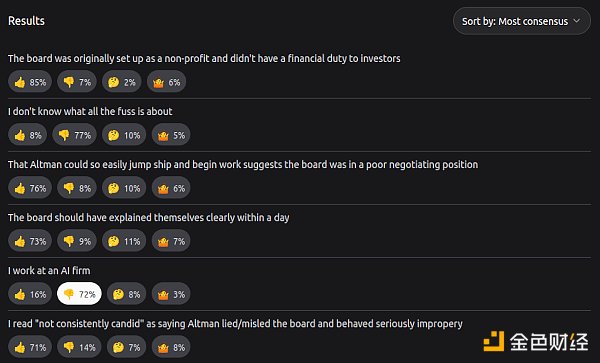Viewport: 600px width, 363px height.
Task: Click crown 6% on non-profit board statement
Action: tap(166, 82)
